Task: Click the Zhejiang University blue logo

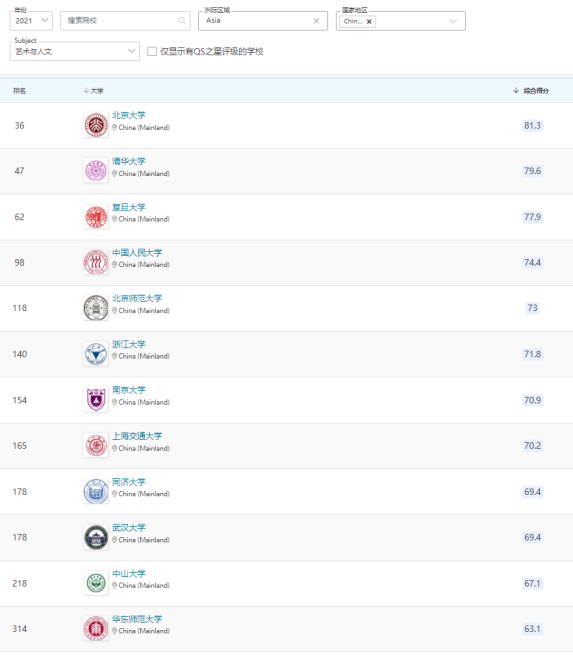Action: point(96,354)
